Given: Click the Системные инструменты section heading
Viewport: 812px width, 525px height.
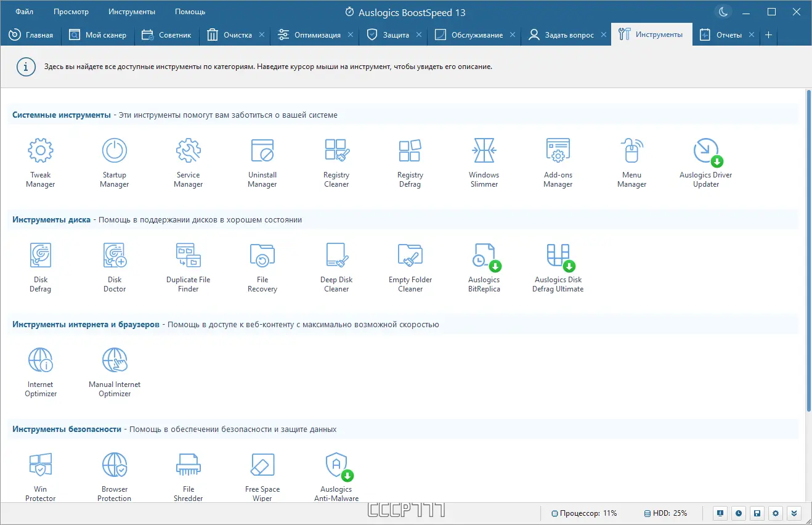Looking at the screenshot, I should click(62, 115).
